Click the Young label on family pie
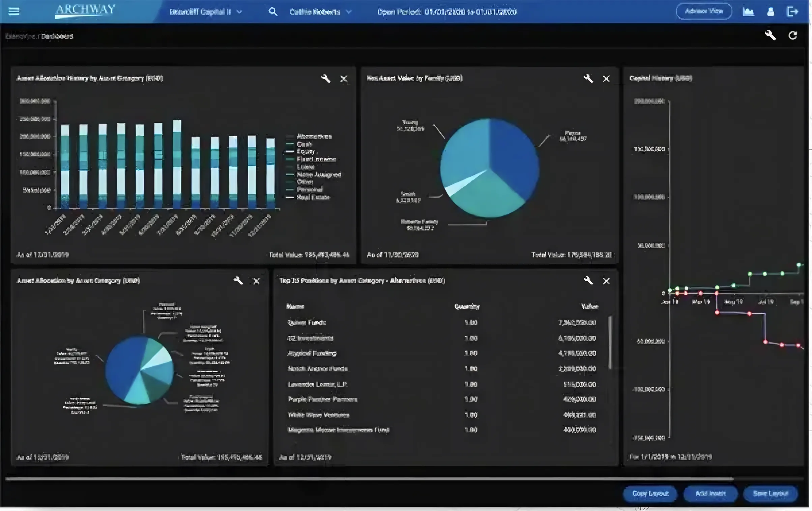This screenshot has width=812, height=511. click(410, 125)
